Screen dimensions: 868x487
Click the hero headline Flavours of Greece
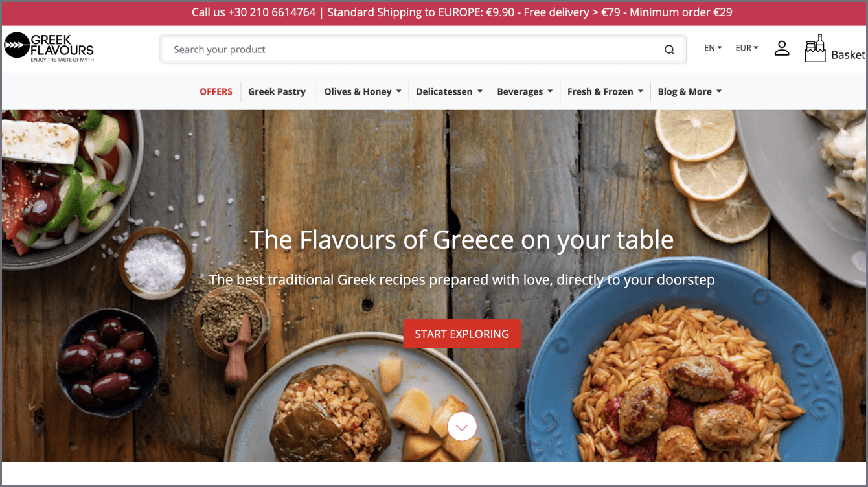(462, 240)
